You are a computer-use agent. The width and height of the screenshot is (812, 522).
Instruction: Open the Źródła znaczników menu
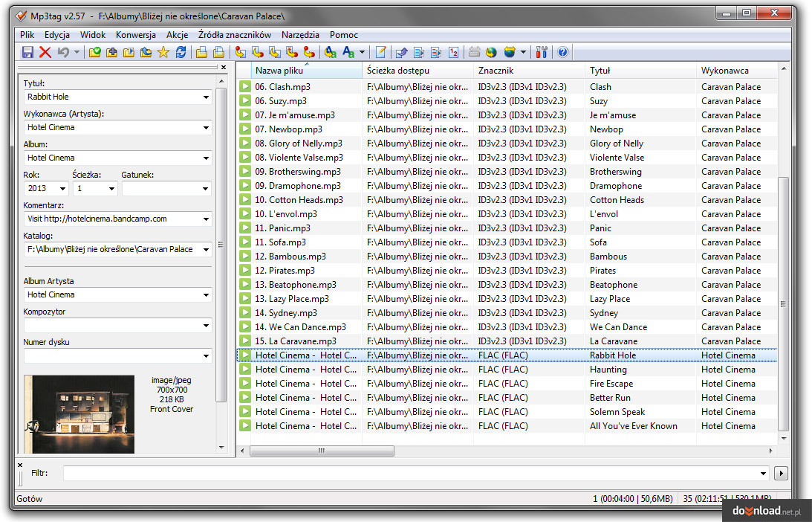point(235,35)
